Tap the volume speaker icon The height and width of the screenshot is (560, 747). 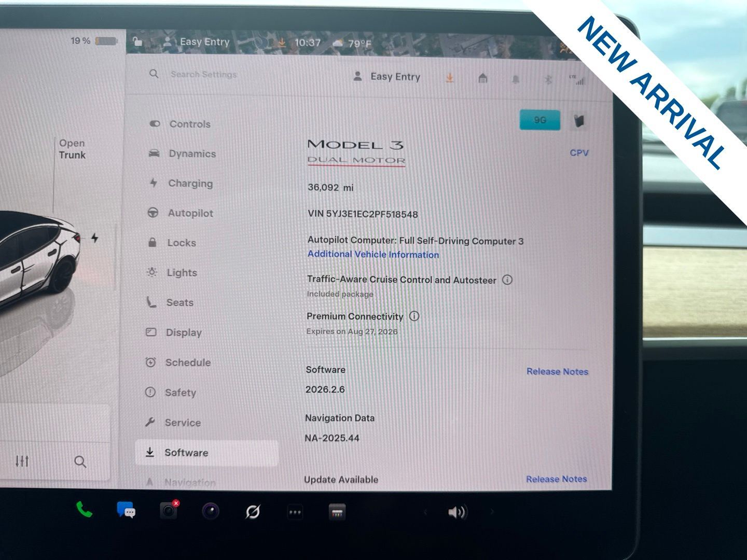tap(457, 512)
